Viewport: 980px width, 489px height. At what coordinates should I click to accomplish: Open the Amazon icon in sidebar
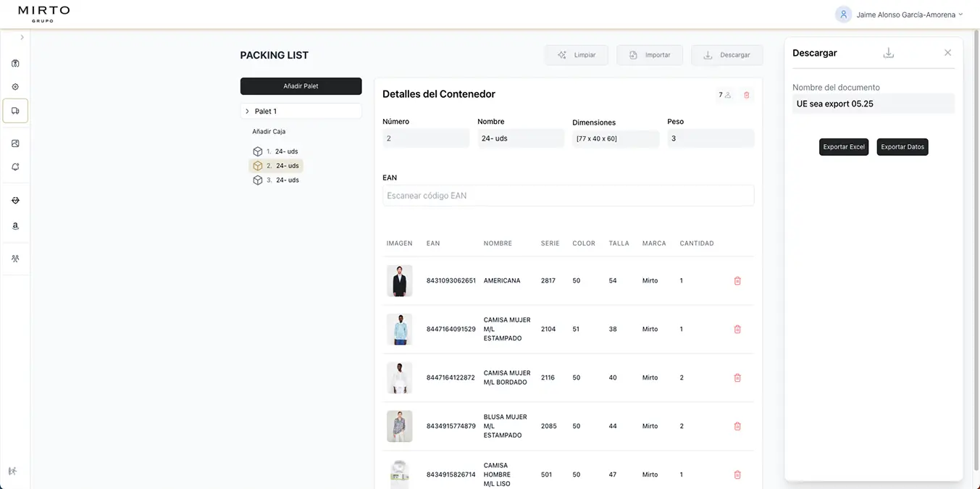click(x=15, y=226)
